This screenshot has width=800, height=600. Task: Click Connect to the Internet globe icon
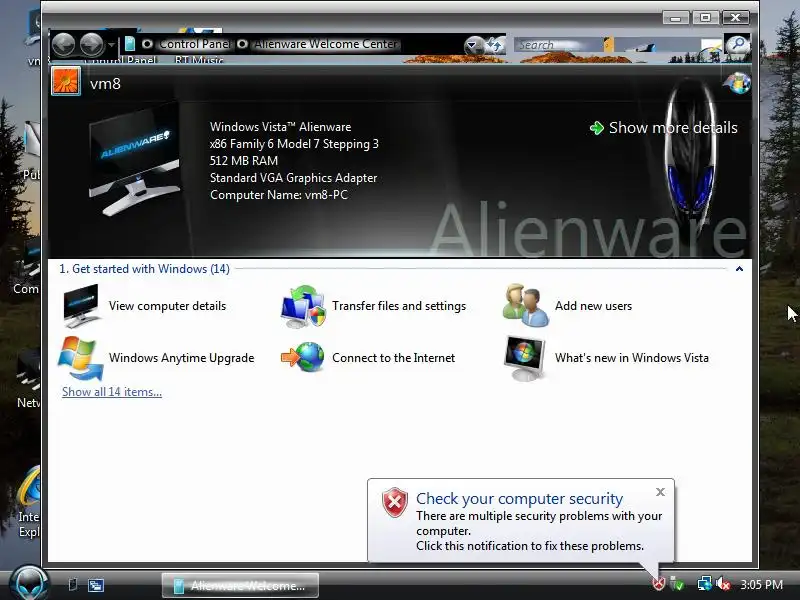303,357
